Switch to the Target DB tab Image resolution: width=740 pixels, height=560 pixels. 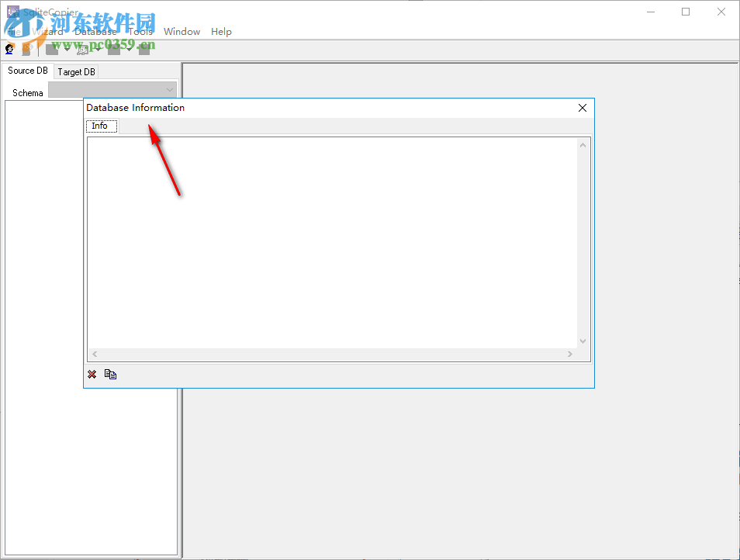click(76, 71)
